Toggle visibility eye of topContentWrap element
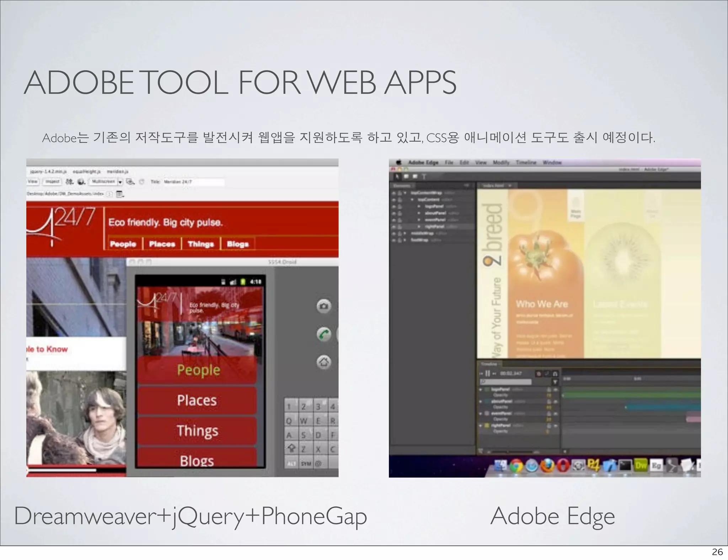728x560 pixels. 394,193
